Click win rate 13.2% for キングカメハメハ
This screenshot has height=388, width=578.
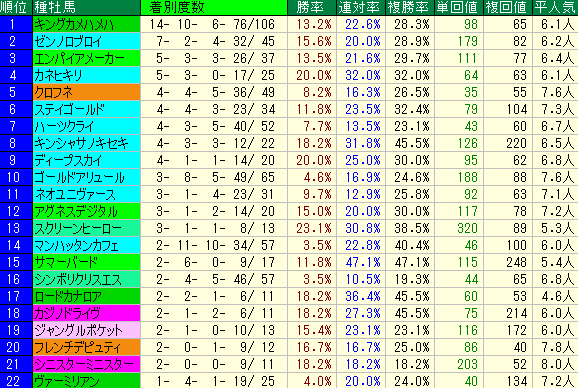click(312, 24)
